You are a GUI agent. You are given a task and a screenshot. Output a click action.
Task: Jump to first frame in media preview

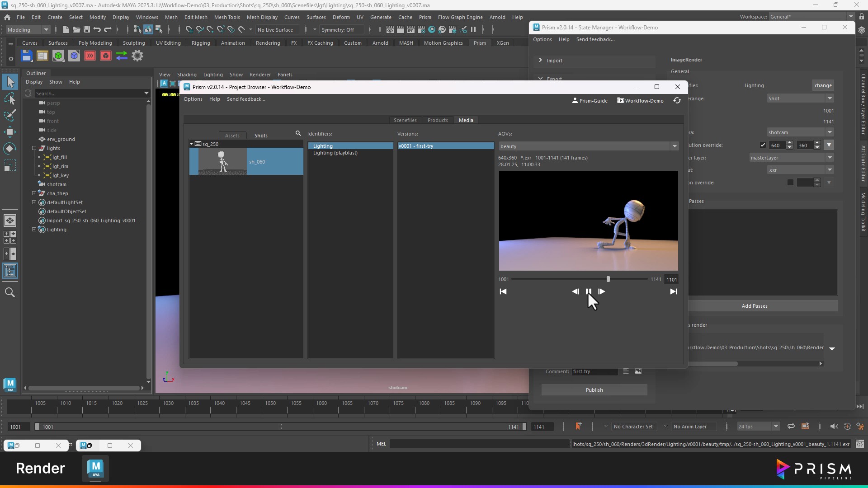pyautogui.click(x=503, y=291)
